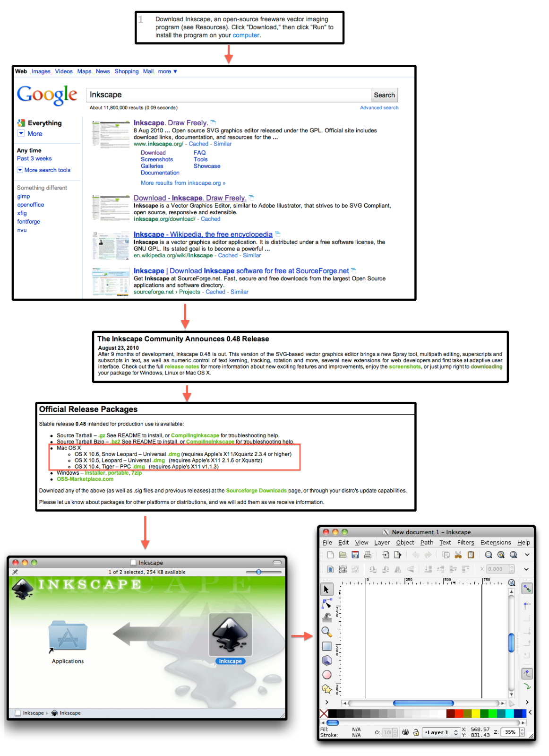Select the Node edit tool
Screen dimensions: 549x756
[326, 604]
